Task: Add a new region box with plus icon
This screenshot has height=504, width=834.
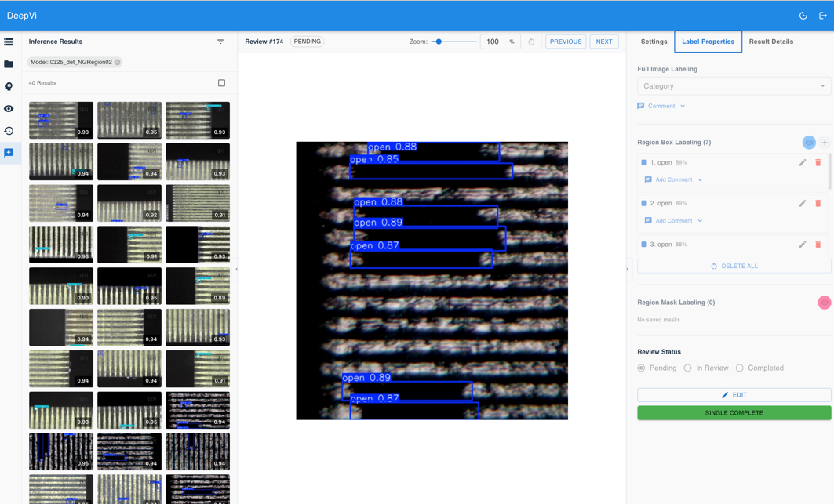Action: click(x=825, y=143)
